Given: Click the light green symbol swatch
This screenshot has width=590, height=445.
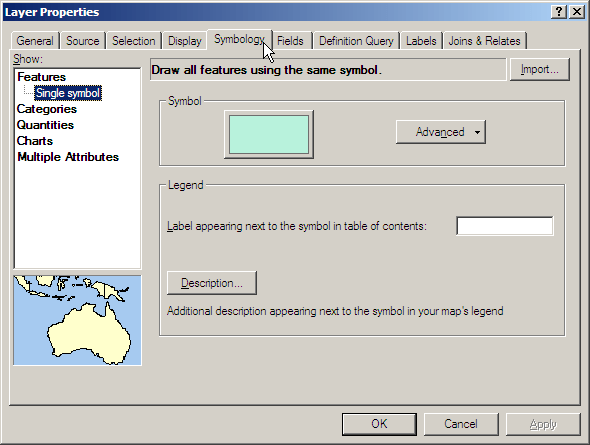Looking at the screenshot, I should pyautogui.click(x=269, y=134).
